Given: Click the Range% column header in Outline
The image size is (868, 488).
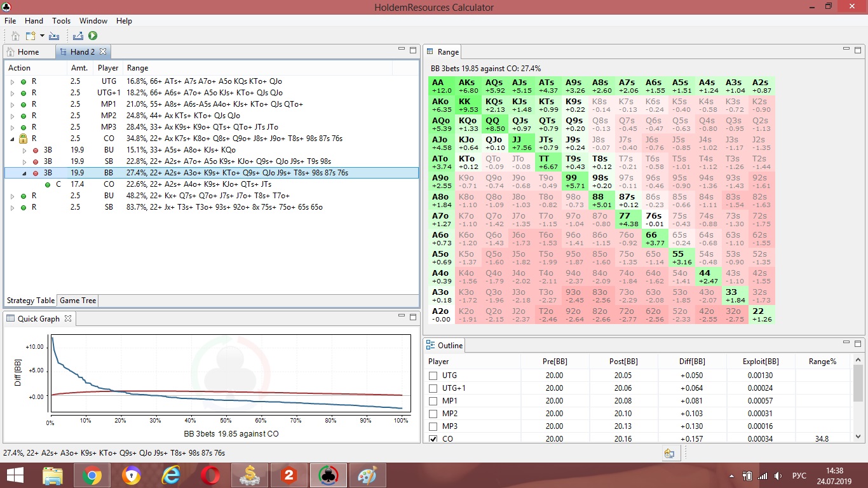Looking at the screenshot, I should [822, 361].
